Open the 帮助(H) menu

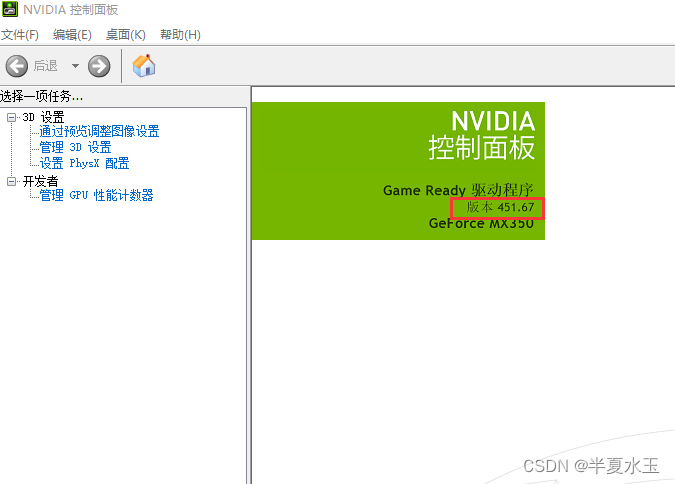click(x=180, y=34)
